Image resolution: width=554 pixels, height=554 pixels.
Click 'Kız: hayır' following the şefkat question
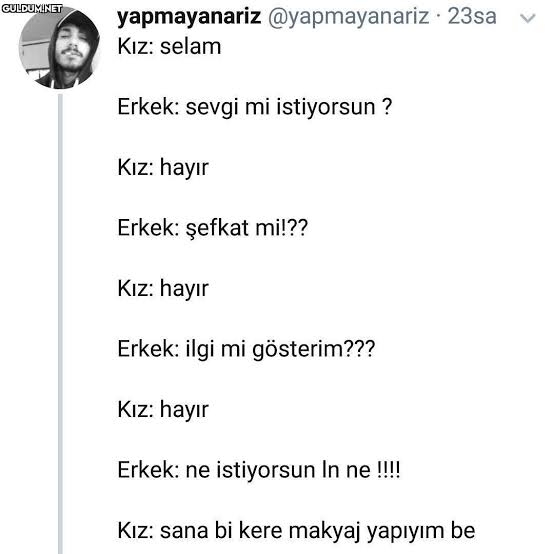tap(163, 289)
